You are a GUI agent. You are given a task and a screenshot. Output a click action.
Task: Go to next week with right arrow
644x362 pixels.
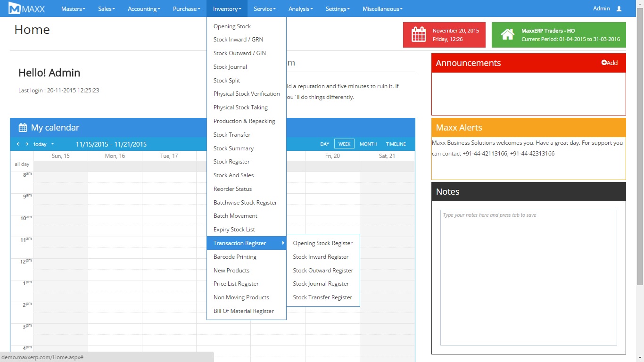pos(27,144)
